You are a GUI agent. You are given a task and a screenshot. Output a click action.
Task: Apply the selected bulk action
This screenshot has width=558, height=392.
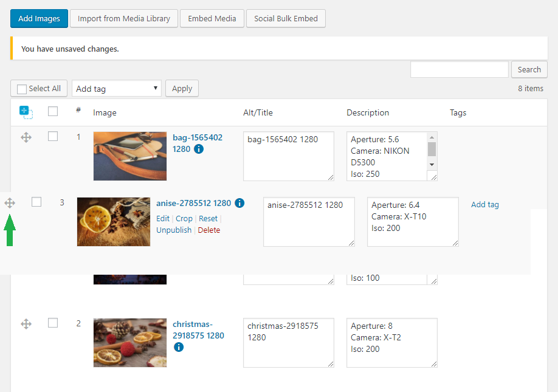(182, 89)
